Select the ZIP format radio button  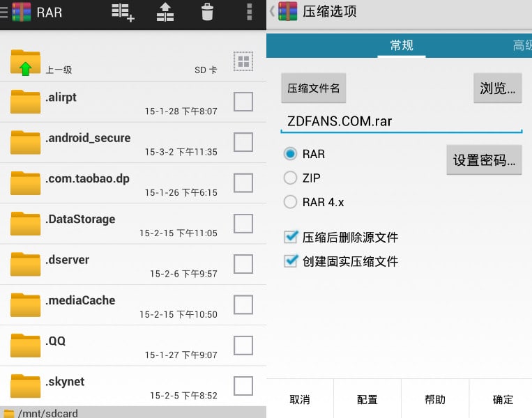[x=290, y=178]
